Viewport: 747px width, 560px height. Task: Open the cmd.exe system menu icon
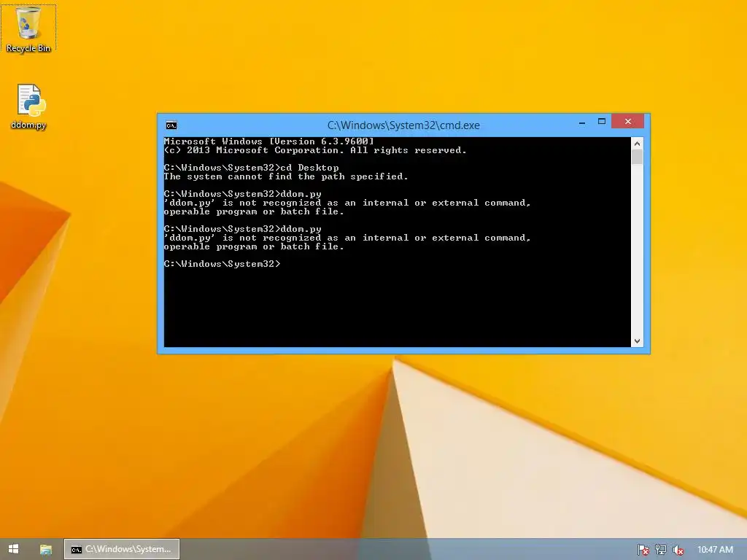(x=171, y=125)
